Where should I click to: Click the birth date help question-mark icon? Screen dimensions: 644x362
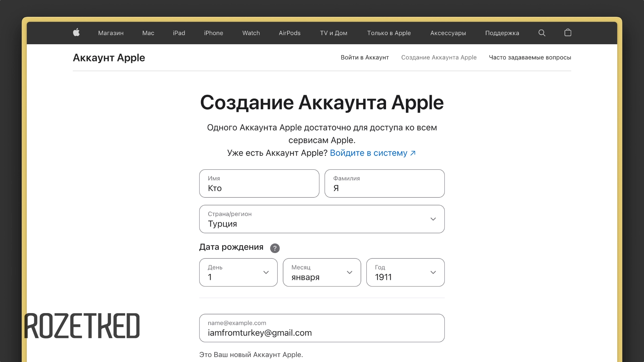click(x=275, y=248)
